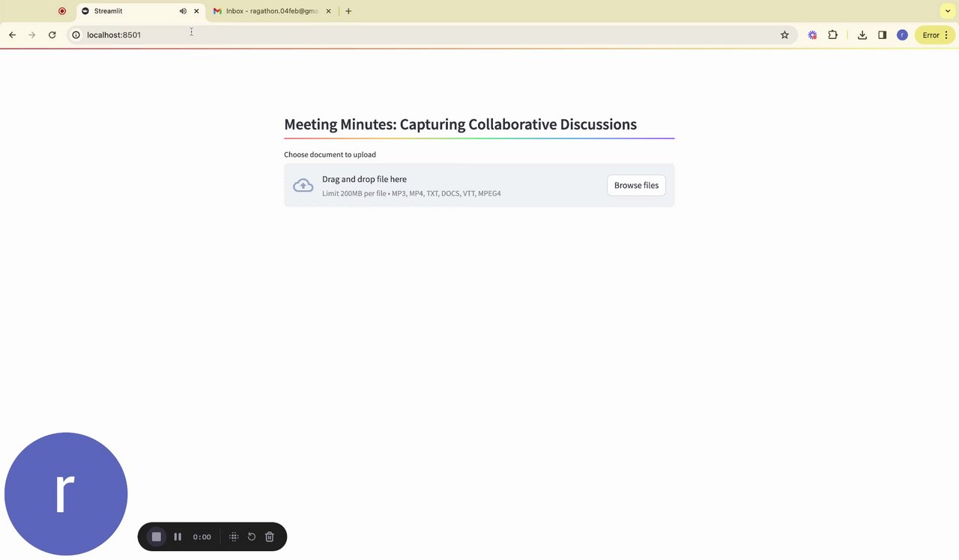959x560 pixels.
Task: Click the drag and drop file area
Action: pyautogui.click(x=479, y=186)
